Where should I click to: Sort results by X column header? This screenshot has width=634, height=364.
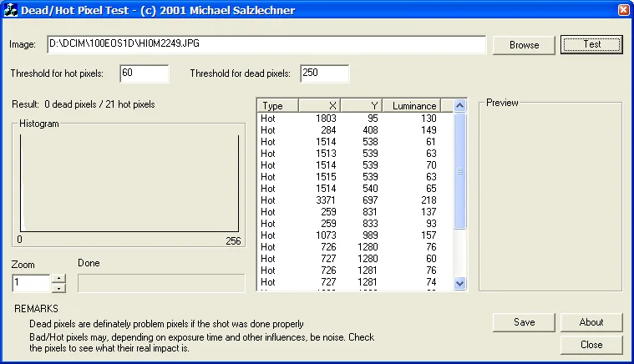[x=319, y=106]
